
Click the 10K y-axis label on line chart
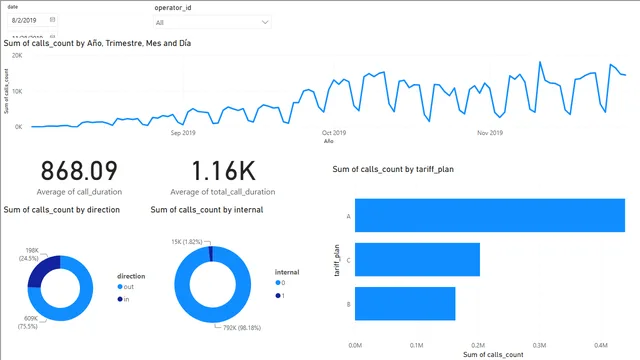pos(17,91)
